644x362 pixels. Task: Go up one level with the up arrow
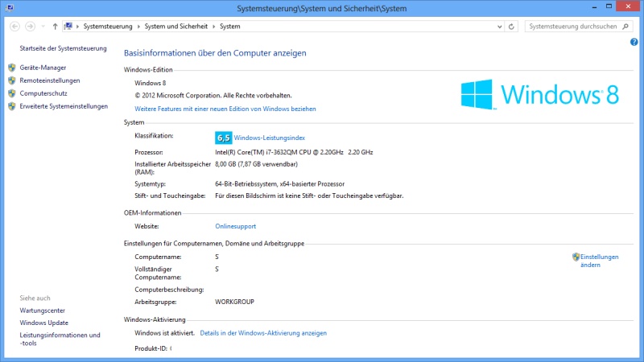55,27
